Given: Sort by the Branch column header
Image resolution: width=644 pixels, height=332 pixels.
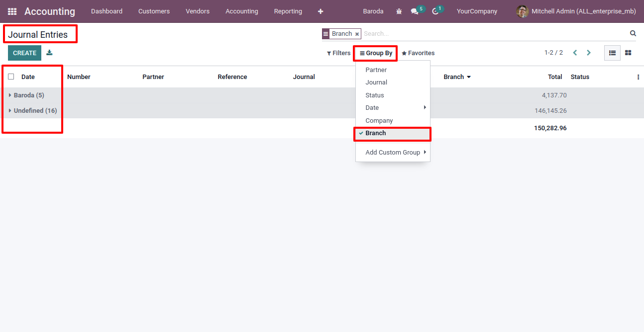Looking at the screenshot, I should pos(457,77).
